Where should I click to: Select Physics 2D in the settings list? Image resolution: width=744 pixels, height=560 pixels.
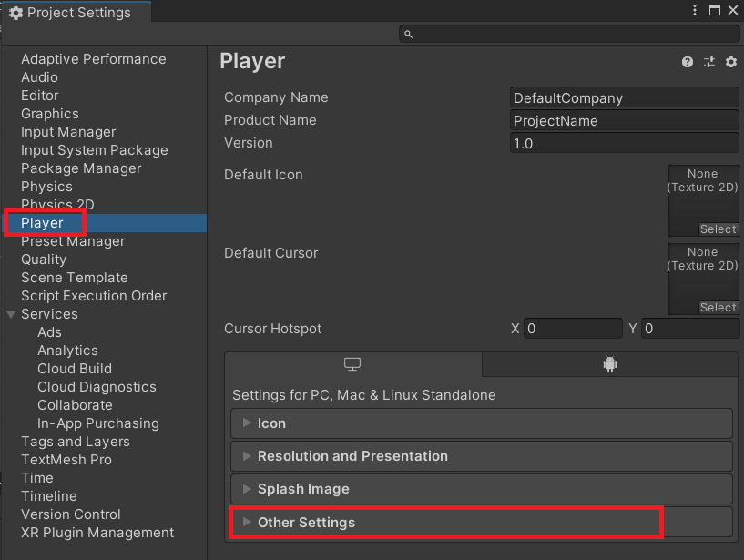tap(57, 204)
